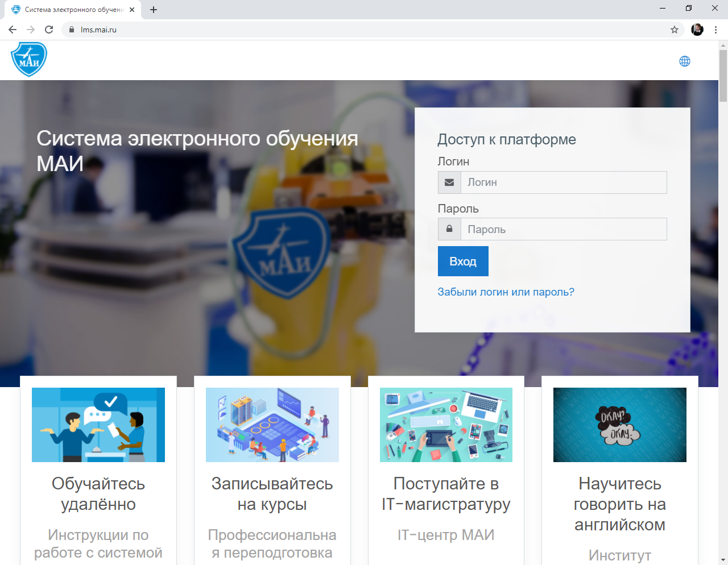This screenshot has height=565, width=728.
Task: Bookmark this page with star icon
Action: (675, 30)
